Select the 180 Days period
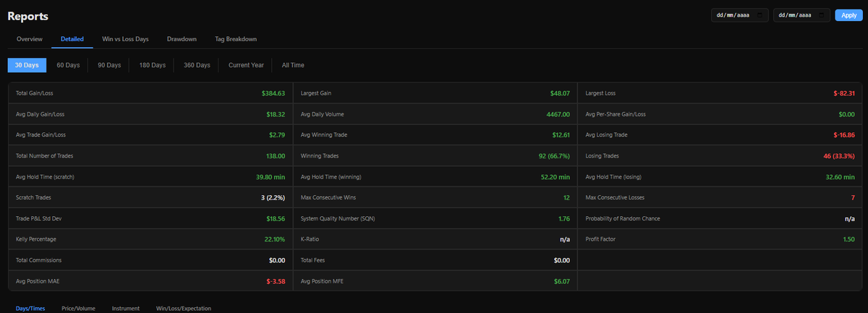Viewport: 868px width, 313px height. pos(153,65)
